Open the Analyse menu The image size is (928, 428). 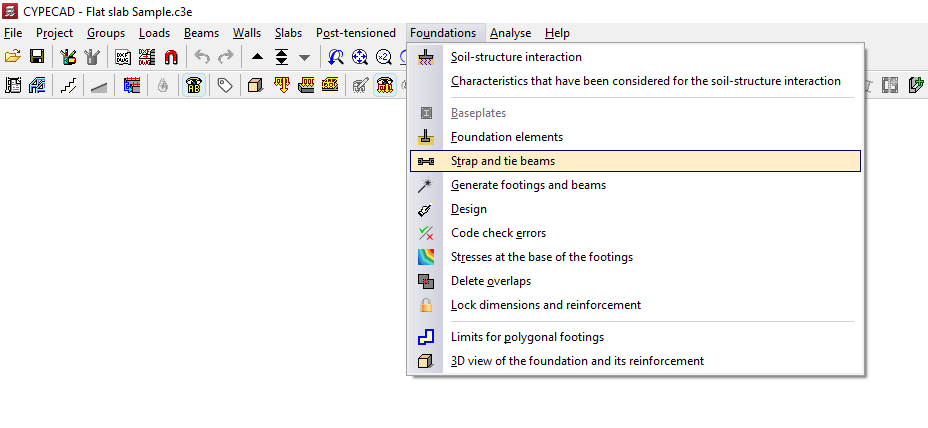tap(510, 33)
